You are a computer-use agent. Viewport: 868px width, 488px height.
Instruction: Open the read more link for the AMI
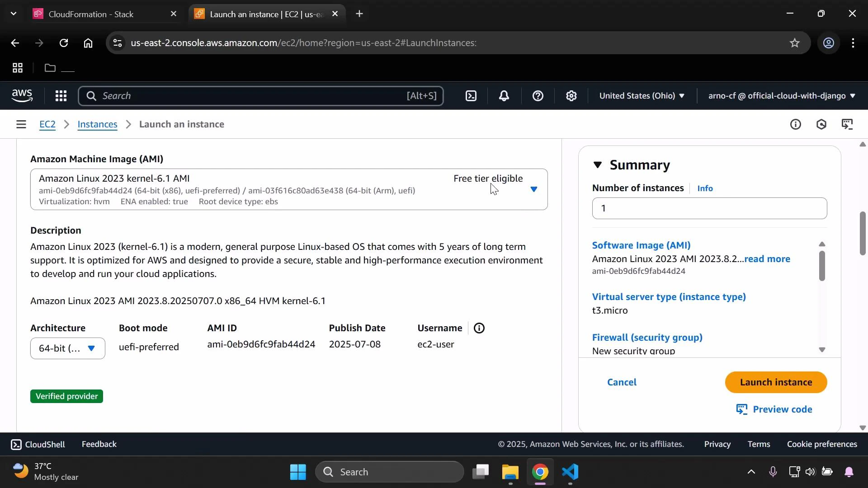coord(768,259)
